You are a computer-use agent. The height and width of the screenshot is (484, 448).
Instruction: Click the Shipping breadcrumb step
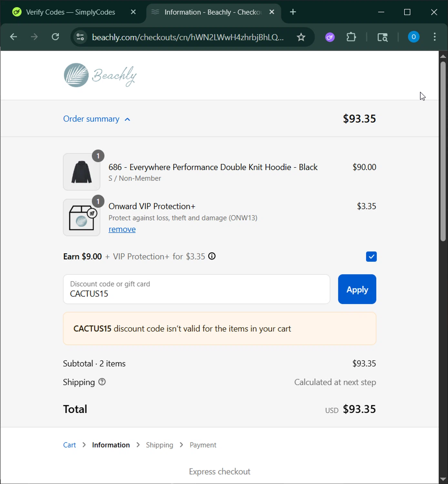pyautogui.click(x=159, y=445)
